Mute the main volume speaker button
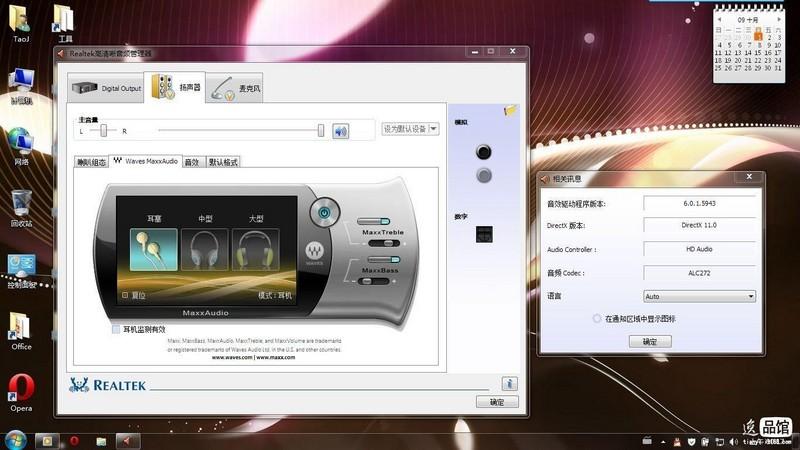 pos(340,130)
